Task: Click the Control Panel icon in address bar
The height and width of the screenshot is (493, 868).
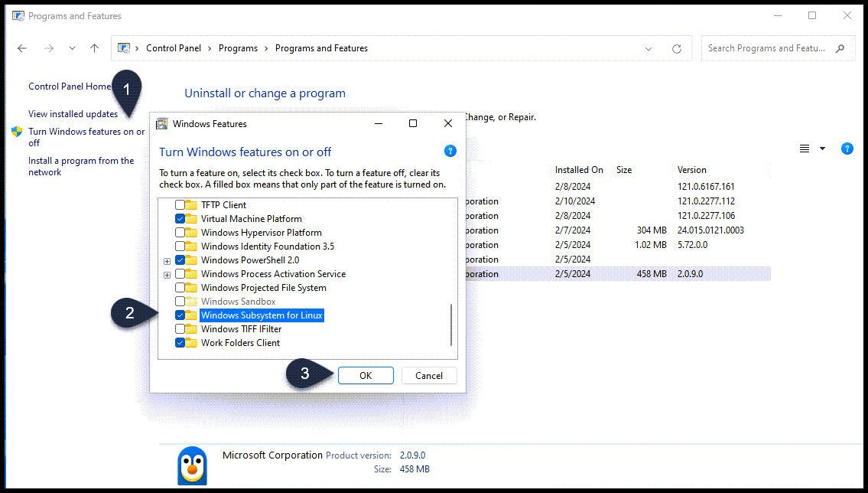Action: (x=124, y=48)
